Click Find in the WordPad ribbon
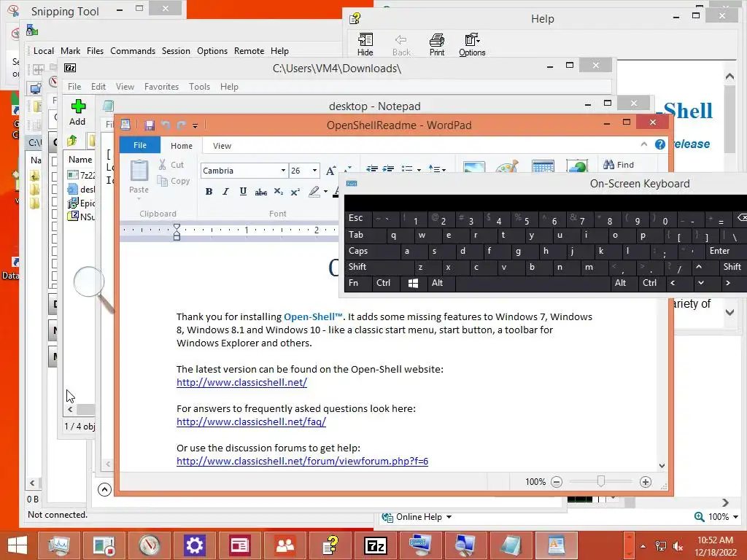747x560 pixels. 619,165
